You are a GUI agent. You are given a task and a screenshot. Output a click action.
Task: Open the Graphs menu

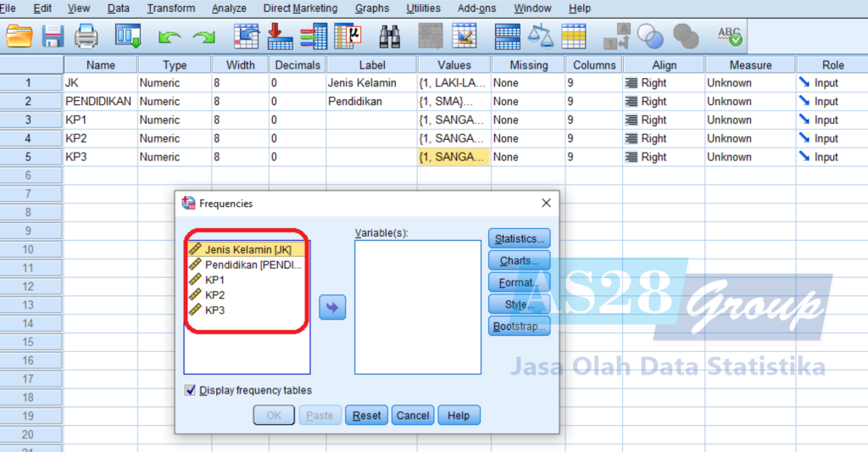[x=372, y=8]
